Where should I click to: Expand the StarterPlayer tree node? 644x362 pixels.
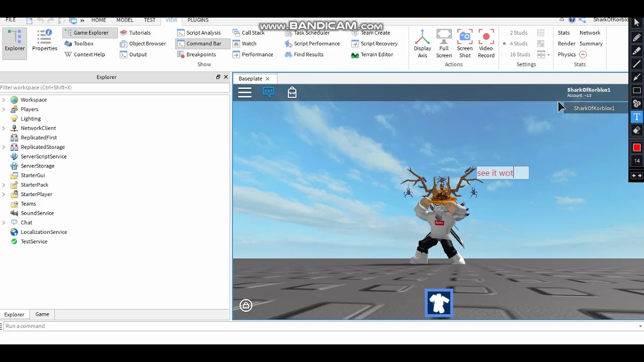[4, 194]
